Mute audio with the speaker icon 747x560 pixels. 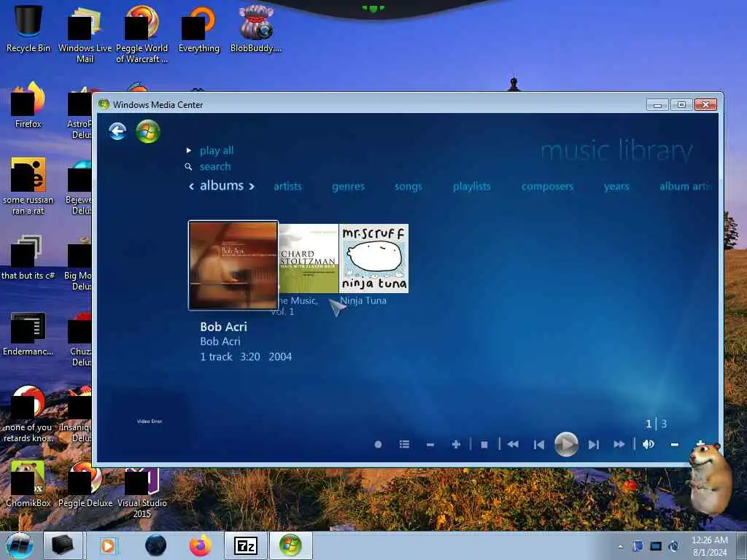pos(648,444)
